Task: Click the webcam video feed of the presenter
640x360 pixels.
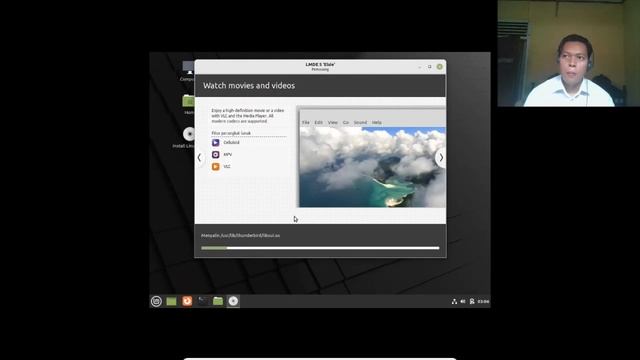Action: point(569,53)
